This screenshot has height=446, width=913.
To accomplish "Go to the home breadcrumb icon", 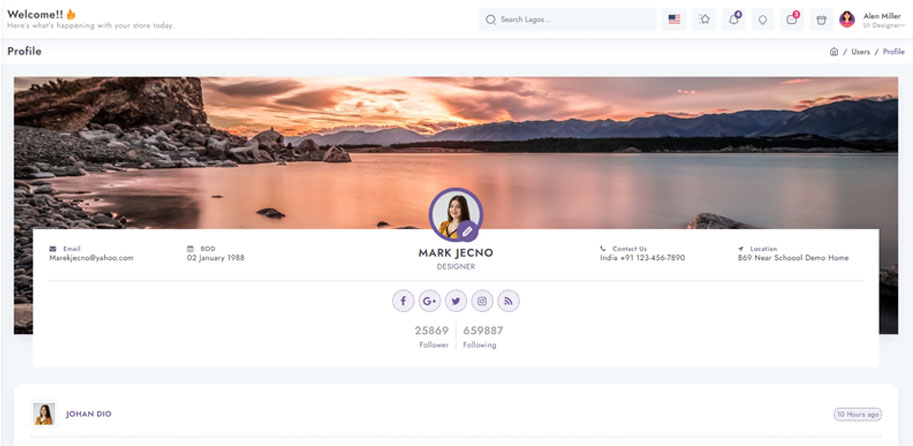I will (x=834, y=52).
